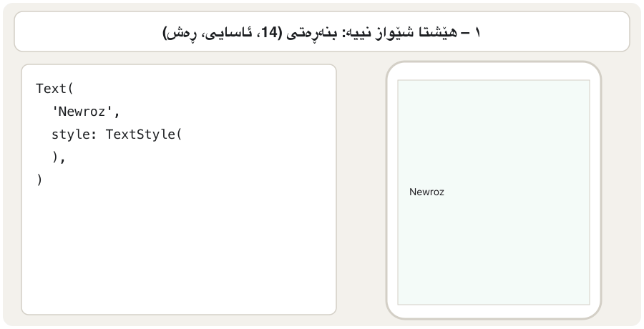The height and width of the screenshot is (329, 644).
Task: Click the Kurdish step title heading
Action: pos(321,32)
